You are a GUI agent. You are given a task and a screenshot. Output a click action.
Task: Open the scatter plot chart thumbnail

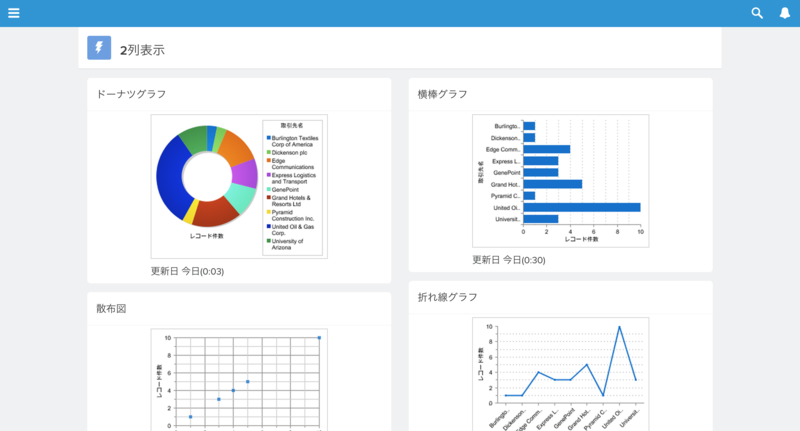239,379
